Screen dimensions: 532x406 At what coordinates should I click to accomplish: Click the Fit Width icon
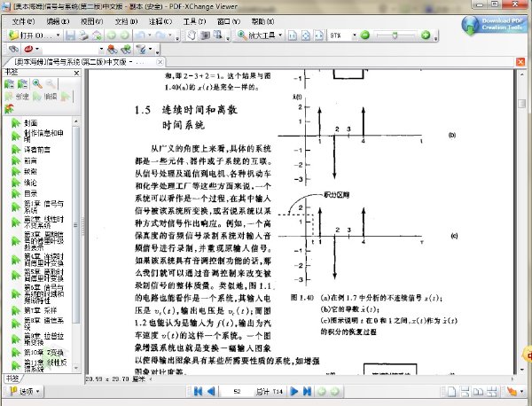(319, 35)
